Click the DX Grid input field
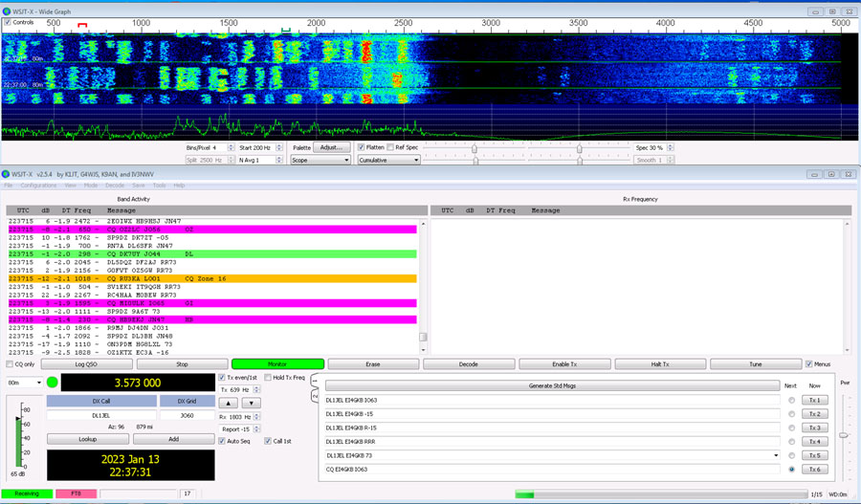The height and width of the screenshot is (504, 861). 188,416
